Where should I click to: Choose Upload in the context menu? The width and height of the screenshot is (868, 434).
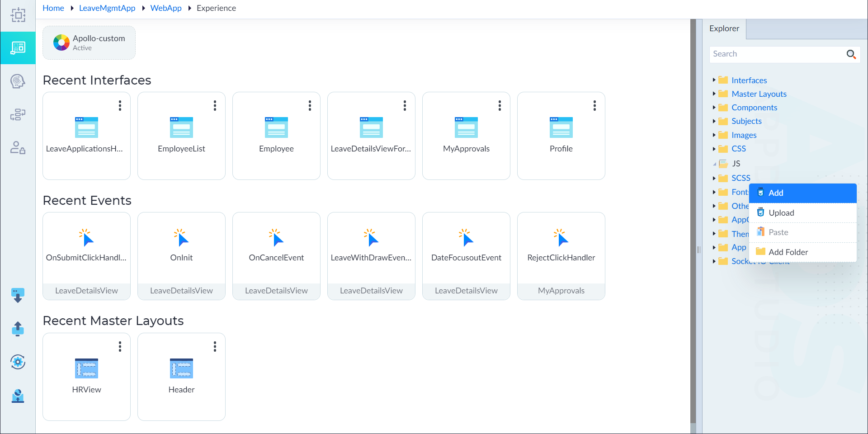[803, 213]
